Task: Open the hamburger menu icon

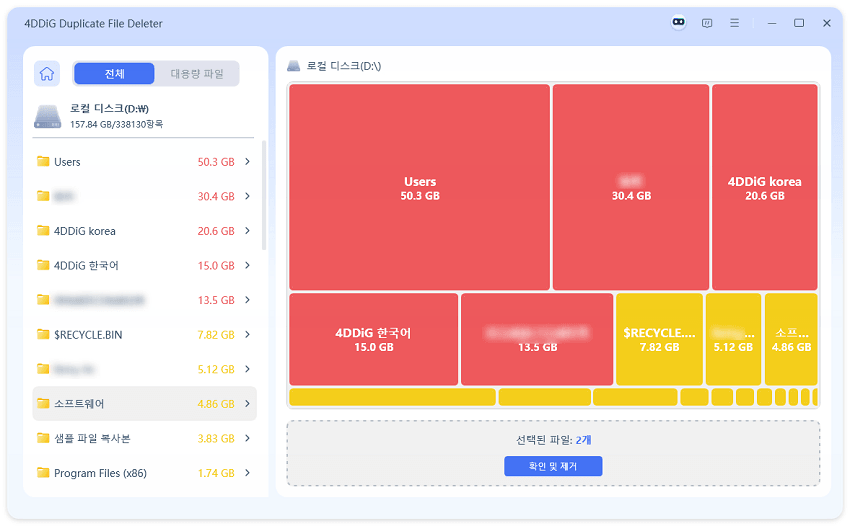Action: pos(735,23)
